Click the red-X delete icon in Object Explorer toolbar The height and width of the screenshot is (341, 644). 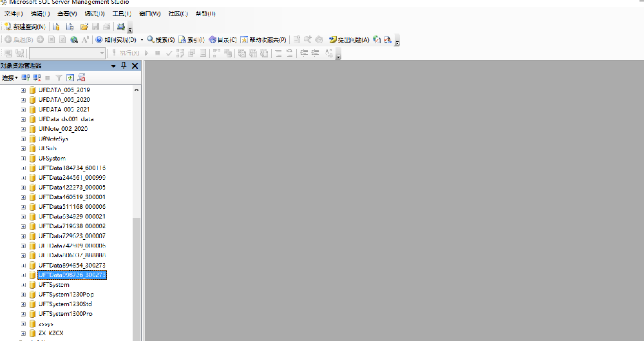tap(82, 78)
